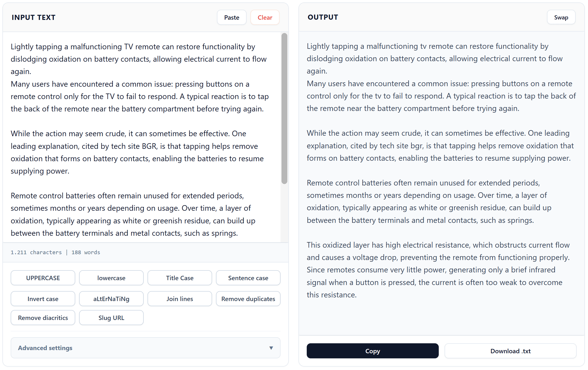Expand the Advanced settings section
This screenshot has height=370, width=588.
145,348
